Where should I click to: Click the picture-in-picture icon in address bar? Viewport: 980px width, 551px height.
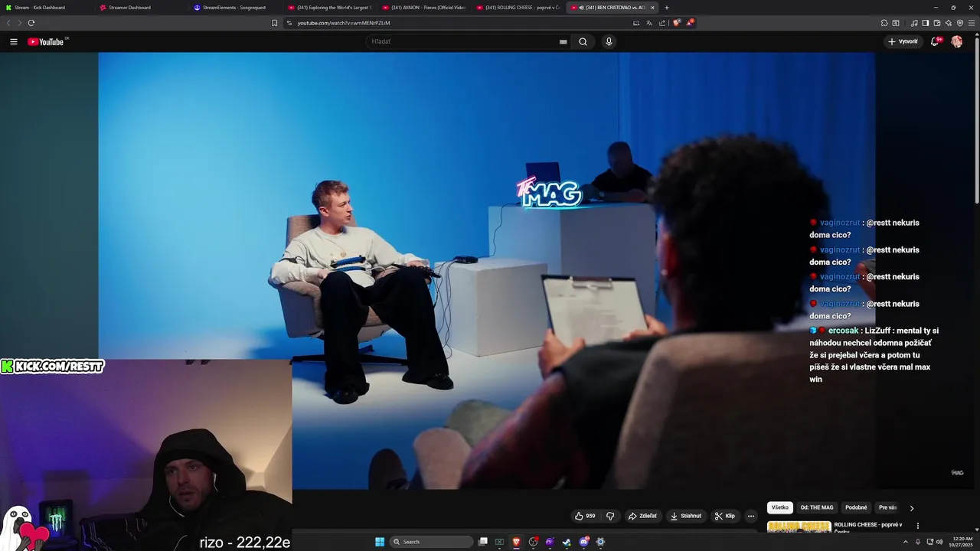(x=636, y=23)
